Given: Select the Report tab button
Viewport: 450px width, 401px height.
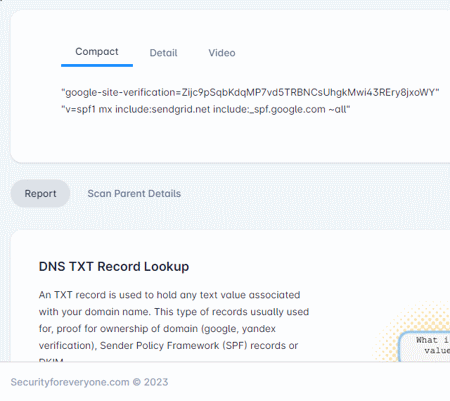Looking at the screenshot, I should click(40, 193).
